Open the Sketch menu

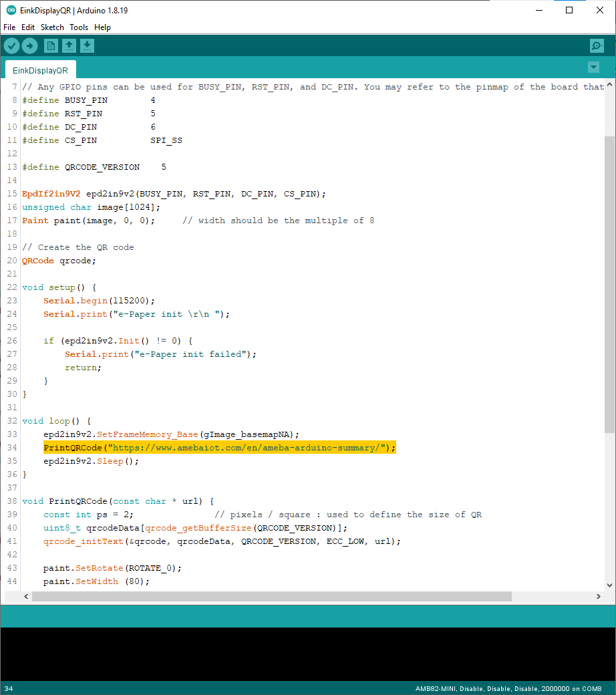(52, 27)
